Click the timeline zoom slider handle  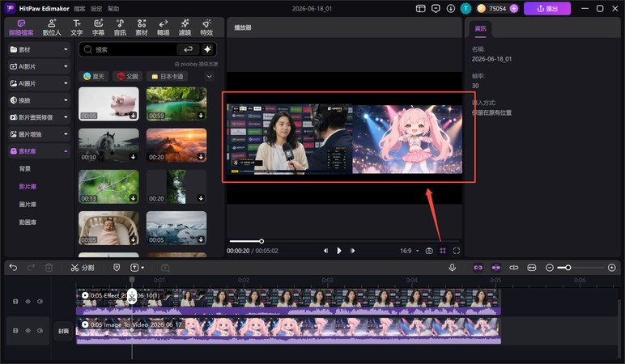pyautogui.click(x=568, y=268)
